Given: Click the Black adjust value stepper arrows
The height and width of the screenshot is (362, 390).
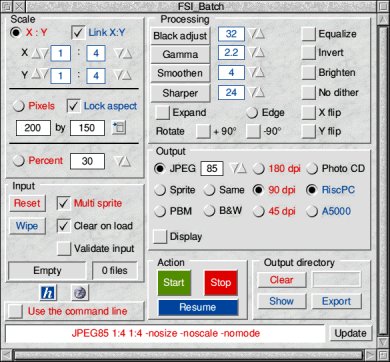Looking at the screenshot, I should tap(256, 34).
